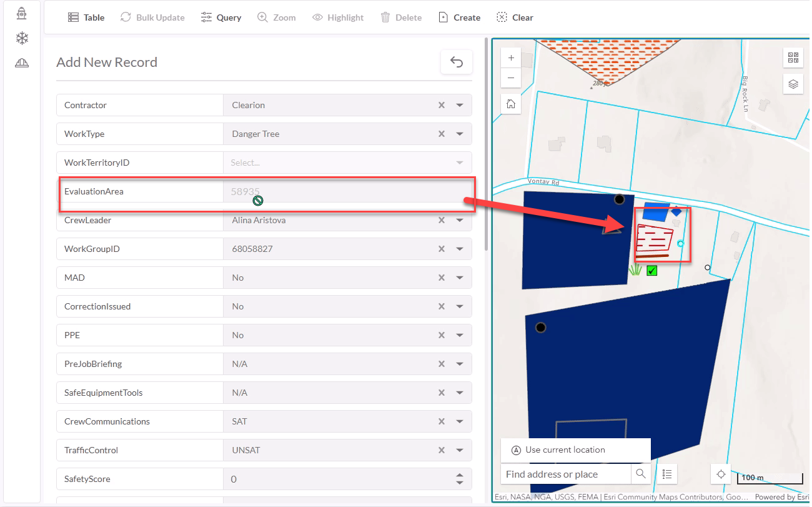Expand the CrewCommunications dropdown
812x507 pixels.
(460, 421)
